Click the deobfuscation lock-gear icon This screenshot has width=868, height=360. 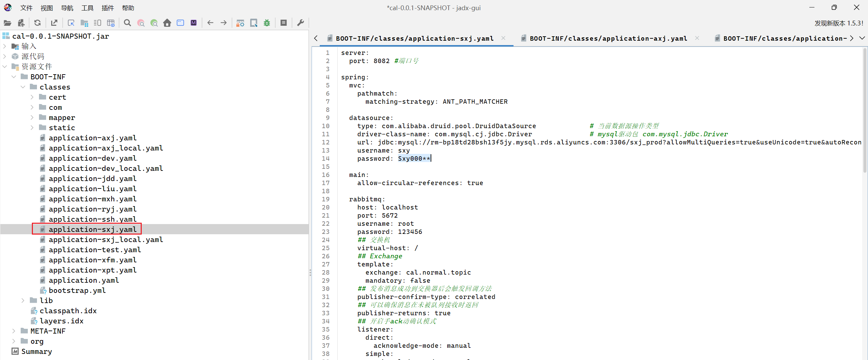tap(240, 23)
